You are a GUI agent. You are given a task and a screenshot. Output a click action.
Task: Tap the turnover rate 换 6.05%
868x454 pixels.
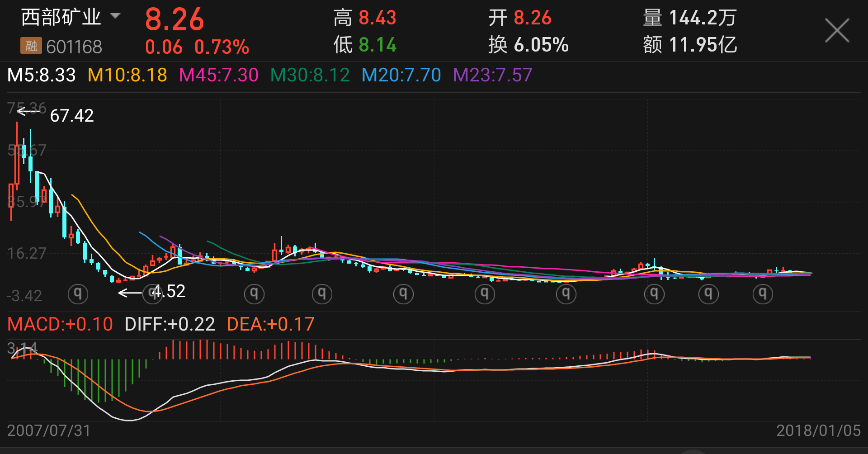528,45
